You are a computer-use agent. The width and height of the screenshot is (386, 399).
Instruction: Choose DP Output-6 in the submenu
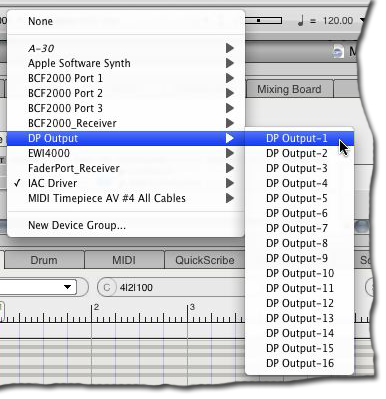299,213
